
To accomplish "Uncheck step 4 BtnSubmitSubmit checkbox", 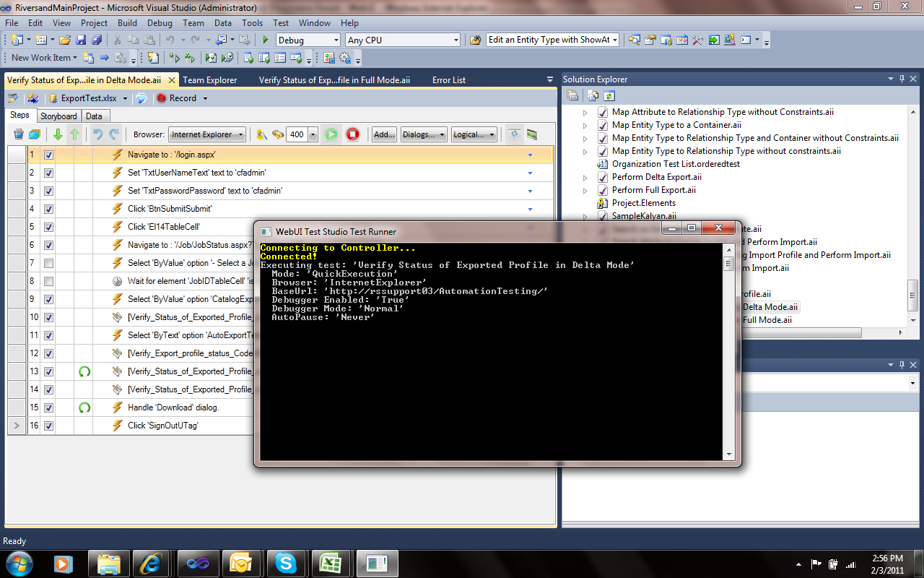I will click(x=48, y=209).
